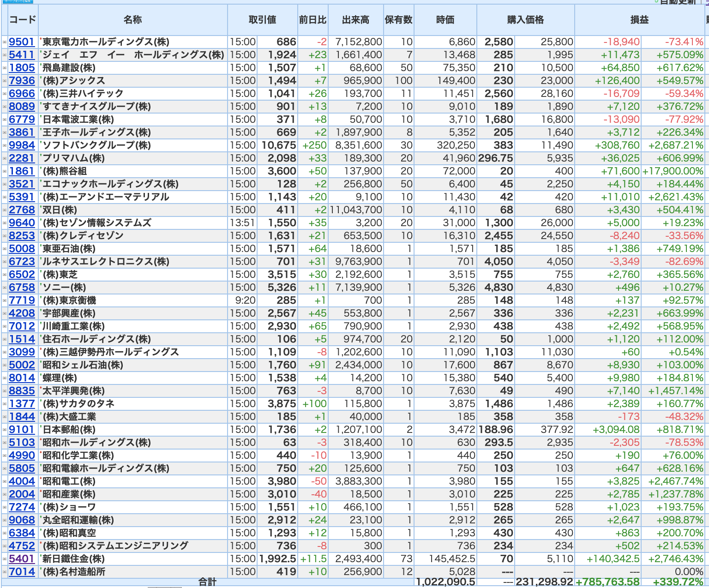This screenshot has width=709, height=588.
Task: Open stock code link 1377
Action: (x=22, y=404)
